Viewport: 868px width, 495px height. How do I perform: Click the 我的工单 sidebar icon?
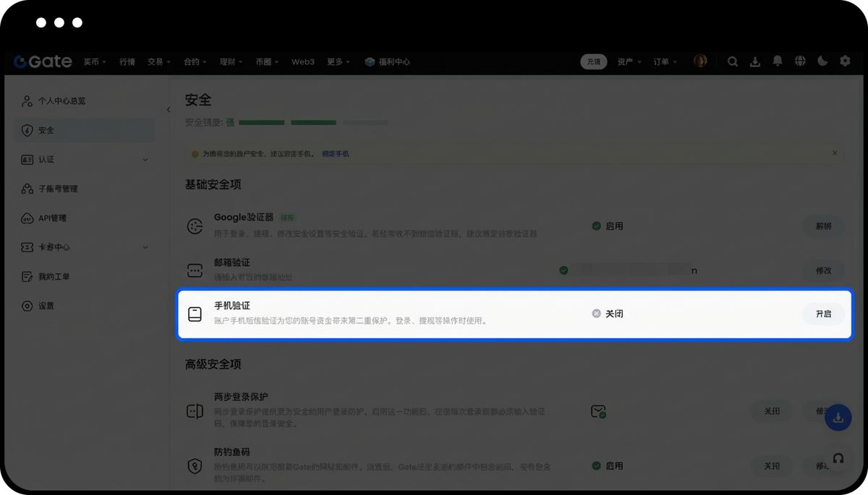[27, 277]
